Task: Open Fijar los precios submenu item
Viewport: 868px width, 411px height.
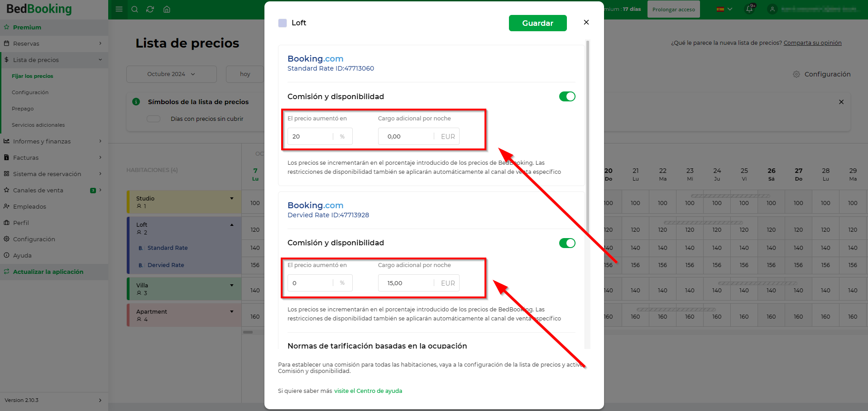Action: [x=33, y=76]
